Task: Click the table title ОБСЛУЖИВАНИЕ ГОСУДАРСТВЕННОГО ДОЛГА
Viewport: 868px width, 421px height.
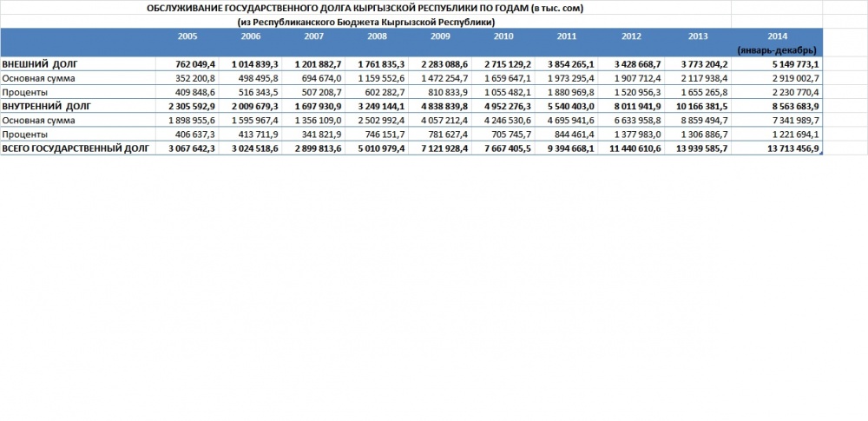Action: [x=365, y=9]
